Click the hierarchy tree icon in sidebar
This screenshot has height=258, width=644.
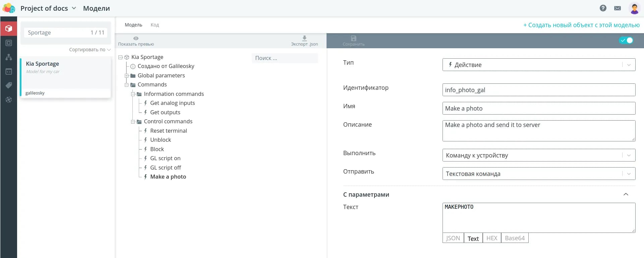click(9, 57)
